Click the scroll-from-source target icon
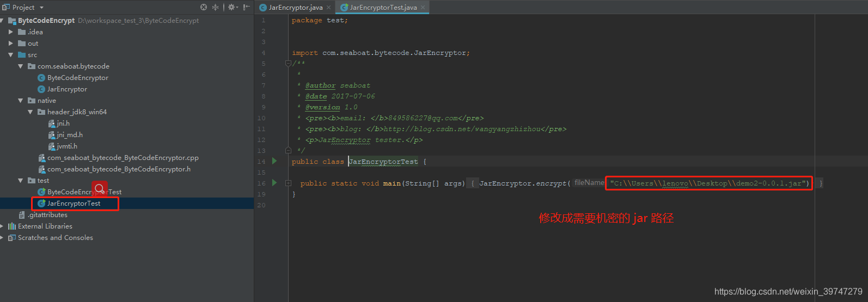Screen dimensions: 868x302 click(204, 7)
